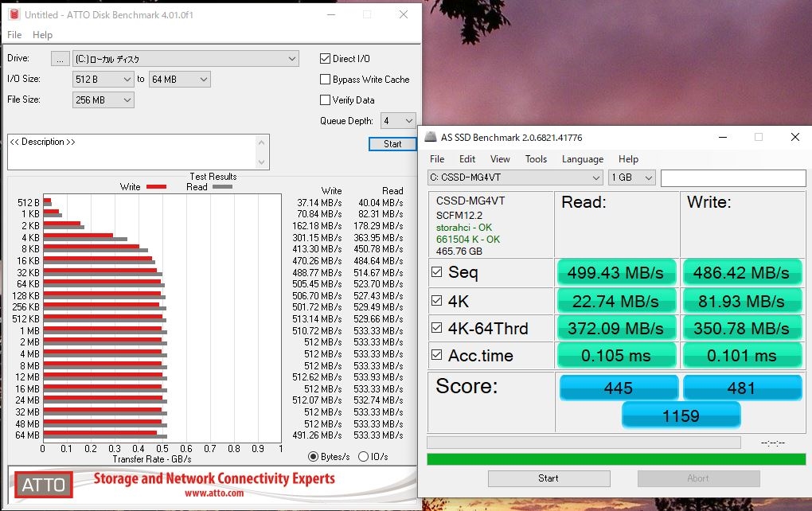Open the View menu in AS SSD
The height and width of the screenshot is (511, 812).
(x=500, y=159)
